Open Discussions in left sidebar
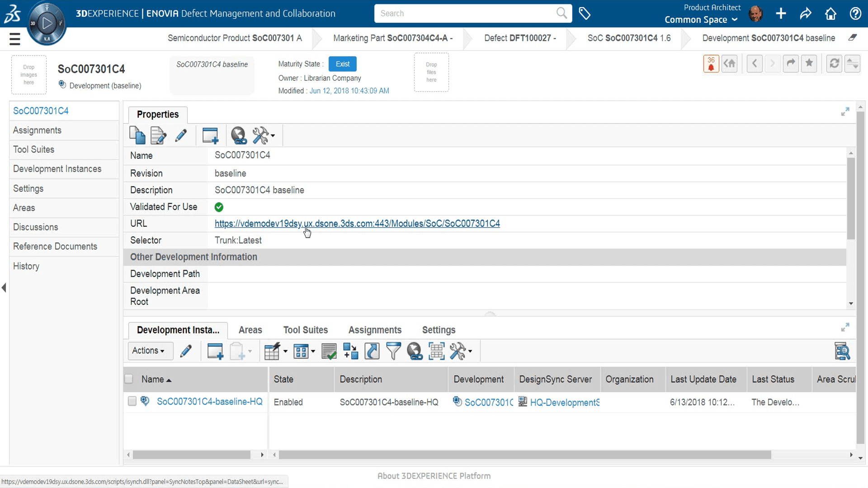Screen dimensions: 868x488 (64, 227)
